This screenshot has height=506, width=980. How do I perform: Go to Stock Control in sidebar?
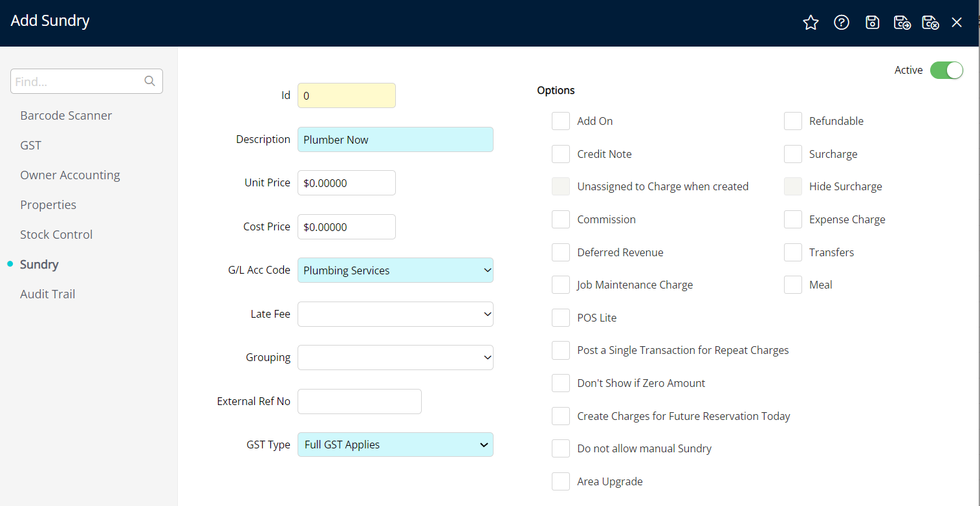click(56, 234)
